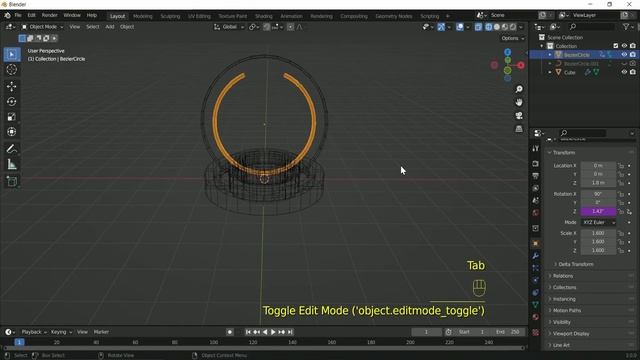The height and width of the screenshot is (360, 640).
Task: Open the Particles properties tab
Action: pyautogui.click(x=536, y=268)
